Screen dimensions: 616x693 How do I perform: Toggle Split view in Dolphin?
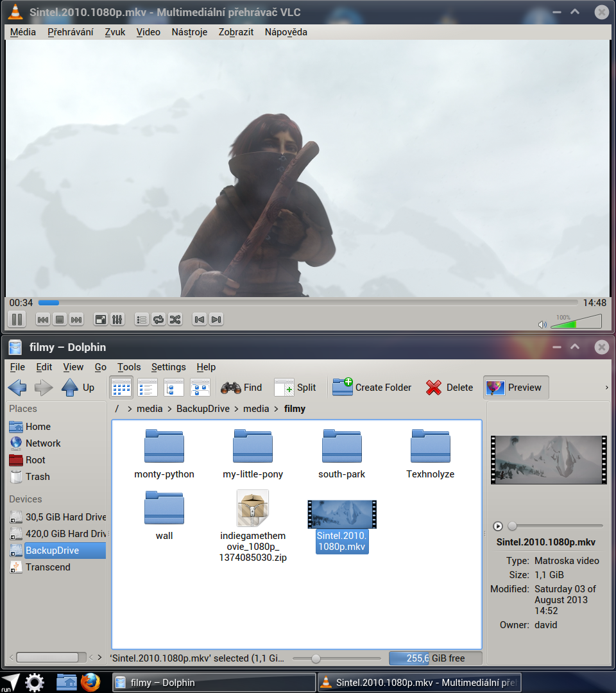(x=295, y=388)
